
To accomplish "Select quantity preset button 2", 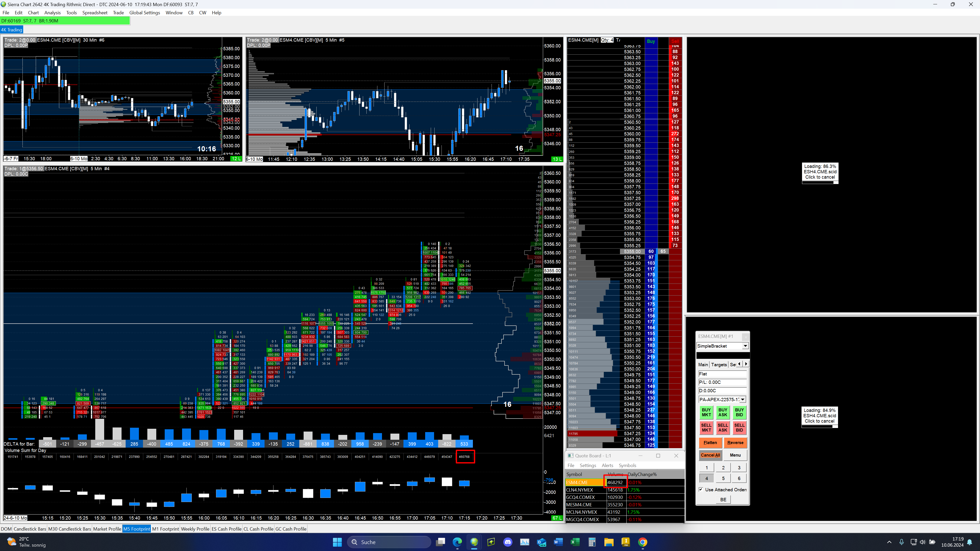I will coord(723,468).
